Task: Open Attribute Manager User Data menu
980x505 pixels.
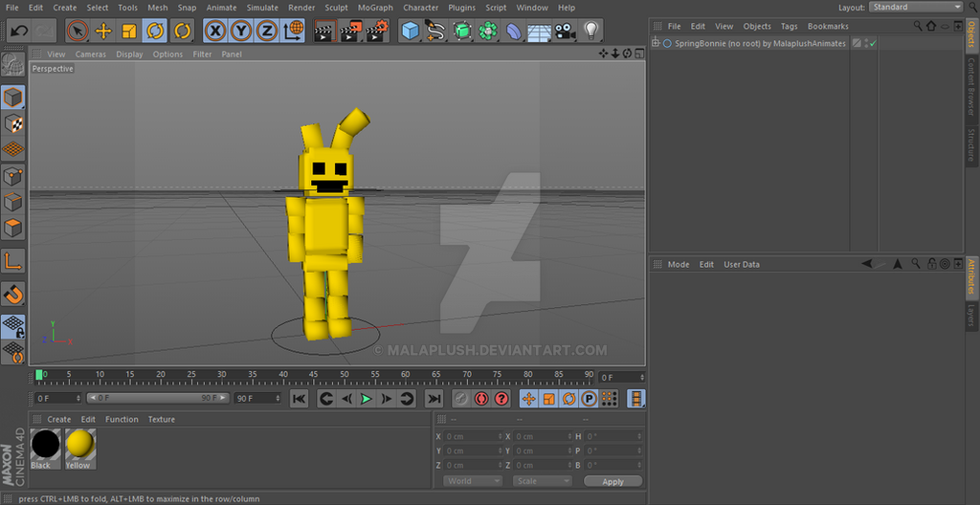Action: pyautogui.click(x=742, y=264)
